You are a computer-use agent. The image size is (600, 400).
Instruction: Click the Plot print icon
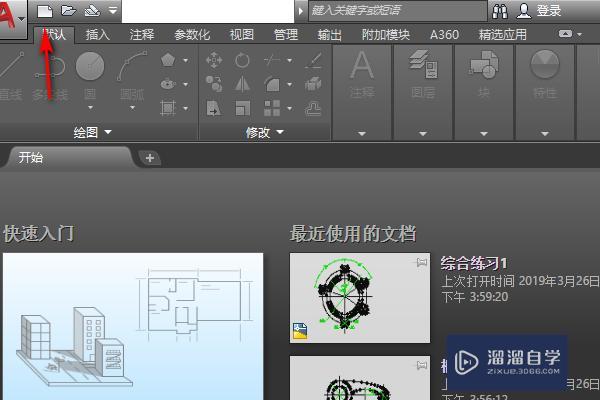92,11
